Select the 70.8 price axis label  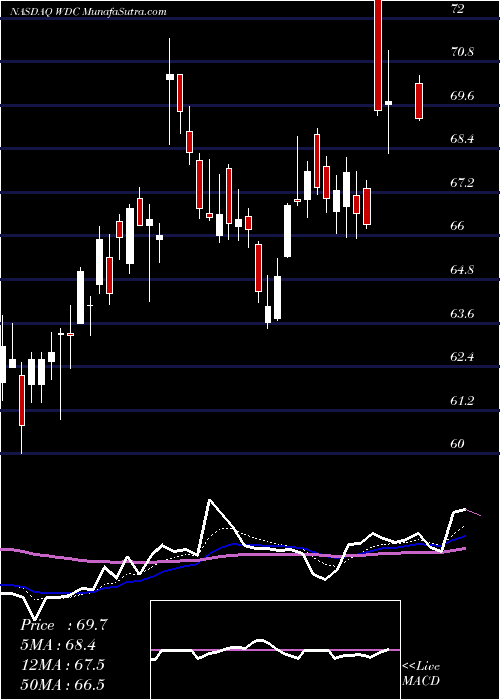tap(462, 52)
